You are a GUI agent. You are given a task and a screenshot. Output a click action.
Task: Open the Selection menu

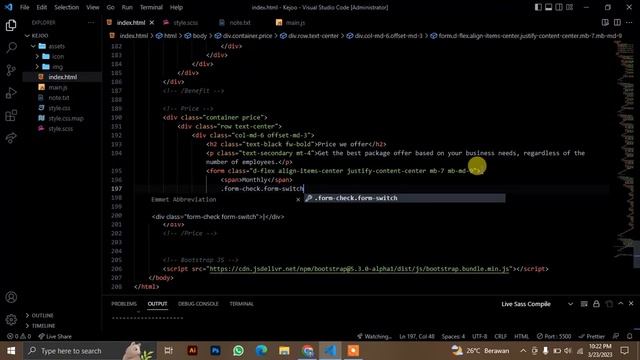pyautogui.click(x=67, y=7)
